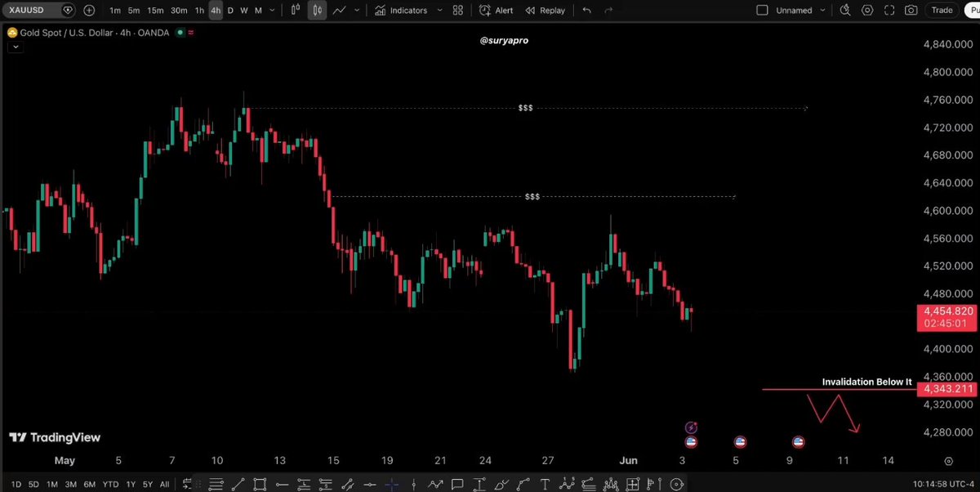Click the purple lightning event icon
This screenshot has width=980, height=492.
point(691,427)
